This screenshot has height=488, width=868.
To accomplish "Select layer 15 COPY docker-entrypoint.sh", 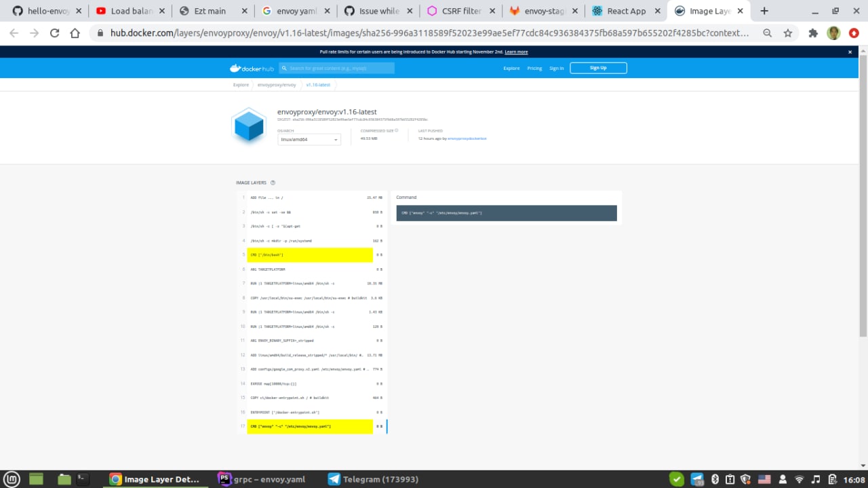I will tap(312, 398).
